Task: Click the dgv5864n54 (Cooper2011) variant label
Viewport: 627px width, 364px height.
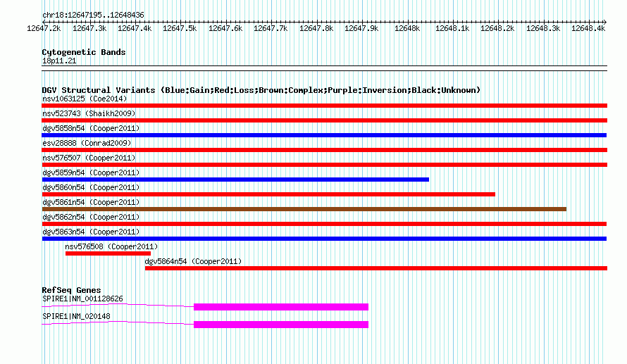Action: (x=193, y=261)
